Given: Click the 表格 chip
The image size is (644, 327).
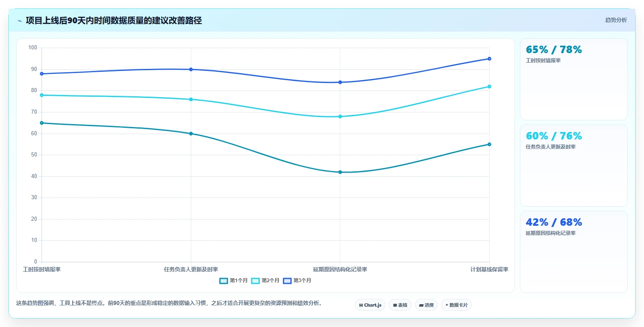Looking at the screenshot, I should [x=400, y=305].
